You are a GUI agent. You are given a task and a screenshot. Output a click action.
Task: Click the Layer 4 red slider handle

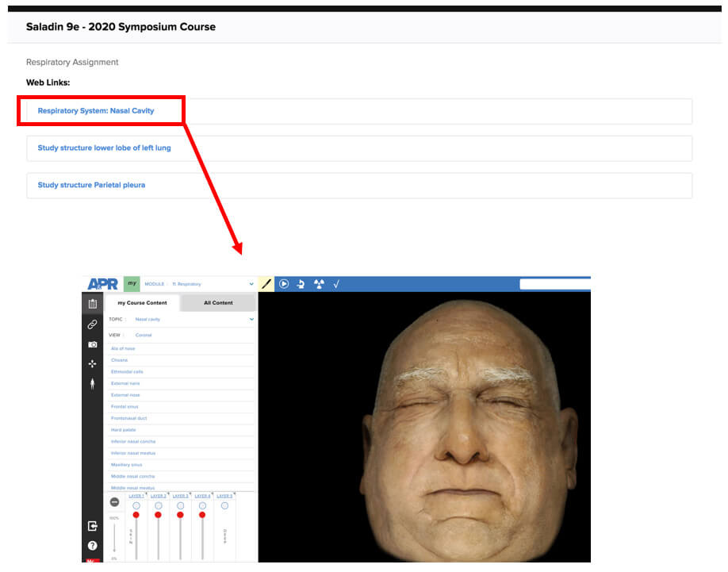pos(202,515)
